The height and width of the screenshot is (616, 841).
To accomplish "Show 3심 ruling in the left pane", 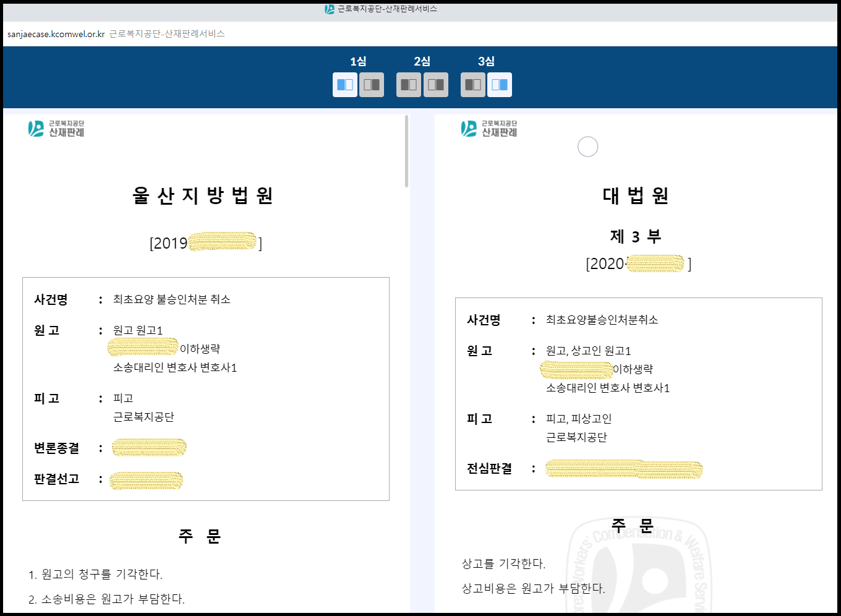I will pyautogui.click(x=473, y=85).
